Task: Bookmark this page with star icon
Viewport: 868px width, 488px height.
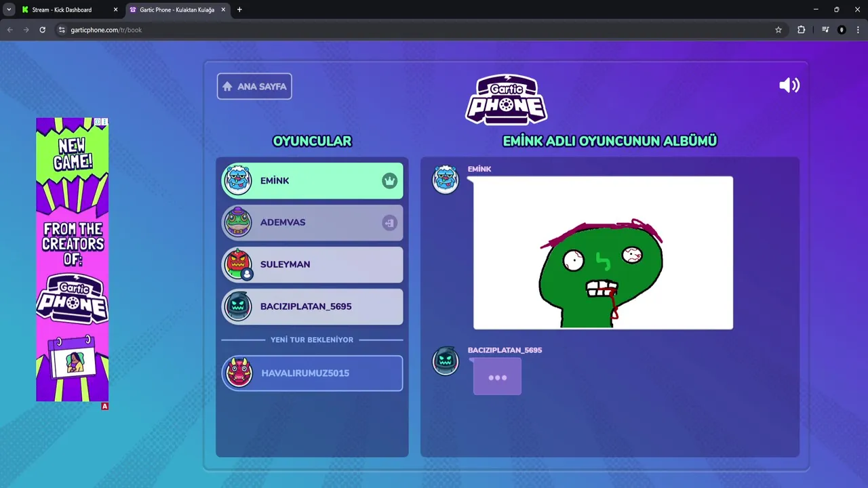Action: (x=778, y=30)
